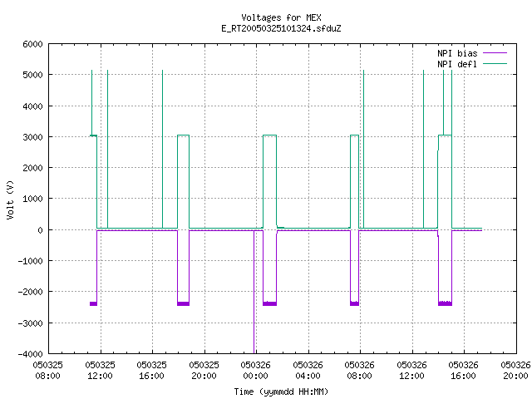Screen dimensions: 532x399
Task: Click the 'NPI bias' legend label
Action: (x=457, y=53)
